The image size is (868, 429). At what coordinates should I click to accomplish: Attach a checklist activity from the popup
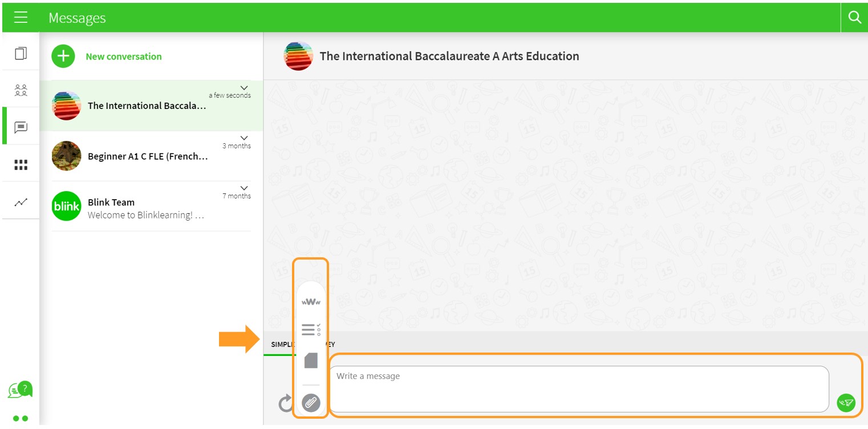311,330
